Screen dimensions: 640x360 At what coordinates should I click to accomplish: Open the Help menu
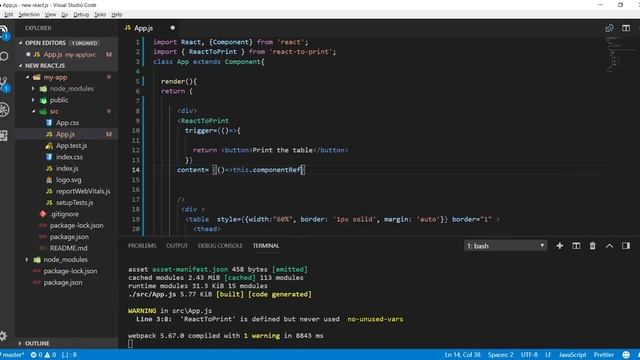pyautogui.click(x=117, y=14)
